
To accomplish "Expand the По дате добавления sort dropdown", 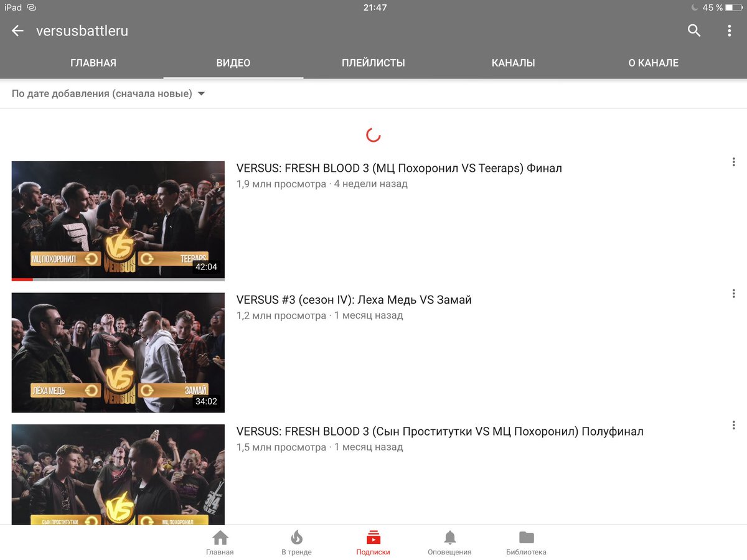I will click(108, 94).
